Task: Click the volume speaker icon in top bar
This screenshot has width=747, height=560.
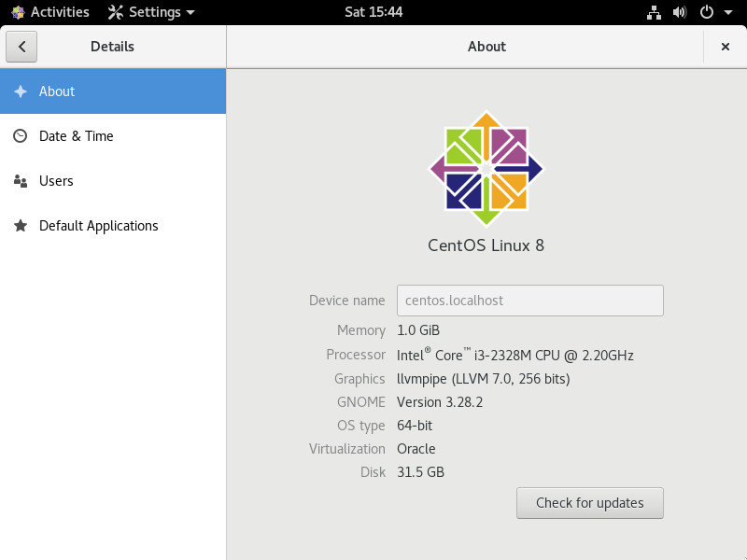Action: (680, 12)
